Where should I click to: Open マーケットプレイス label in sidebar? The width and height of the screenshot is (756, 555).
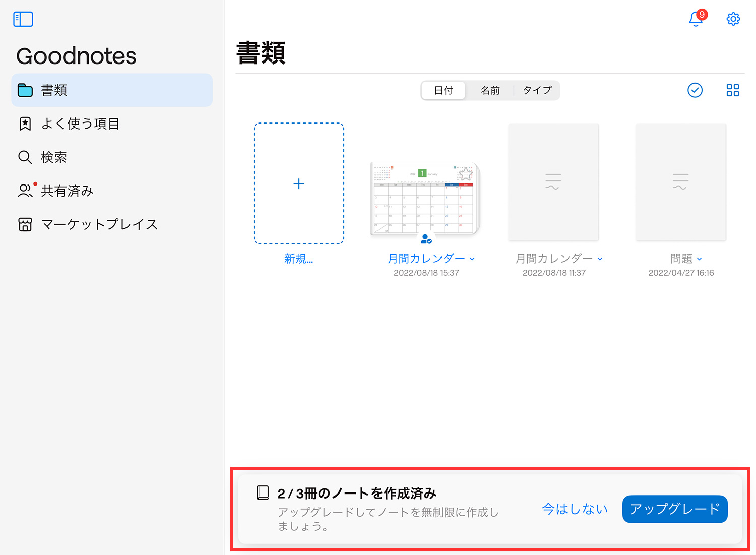click(99, 224)
